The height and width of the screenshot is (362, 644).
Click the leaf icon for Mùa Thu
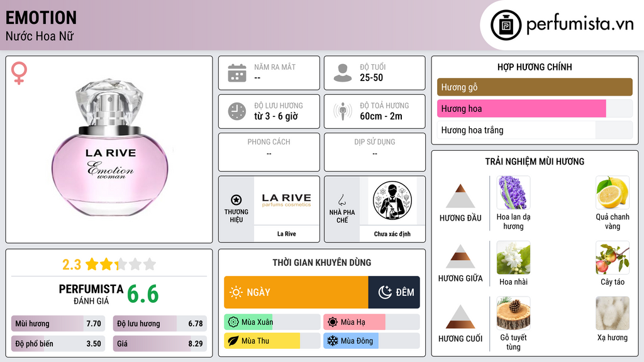pos(233,341)
